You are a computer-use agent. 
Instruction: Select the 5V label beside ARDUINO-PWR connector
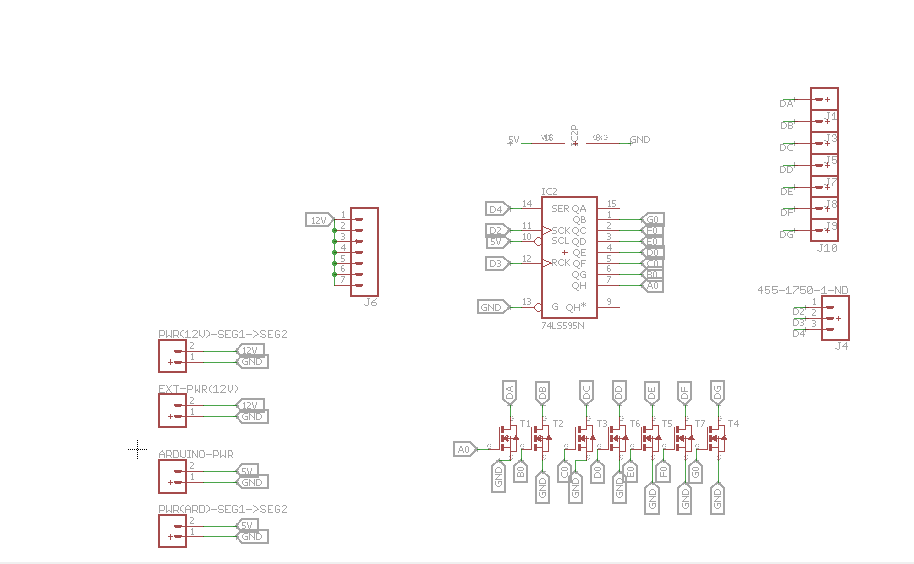247,470
